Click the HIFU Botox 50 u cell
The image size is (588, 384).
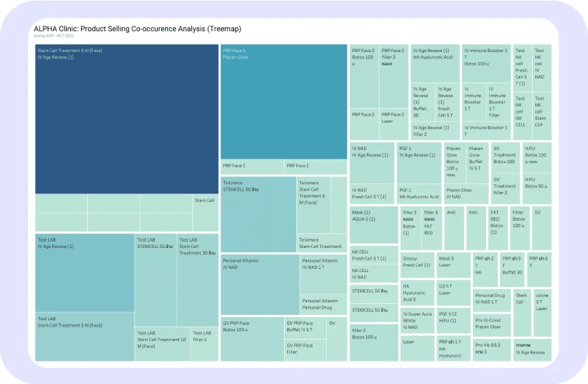point(537,188)
